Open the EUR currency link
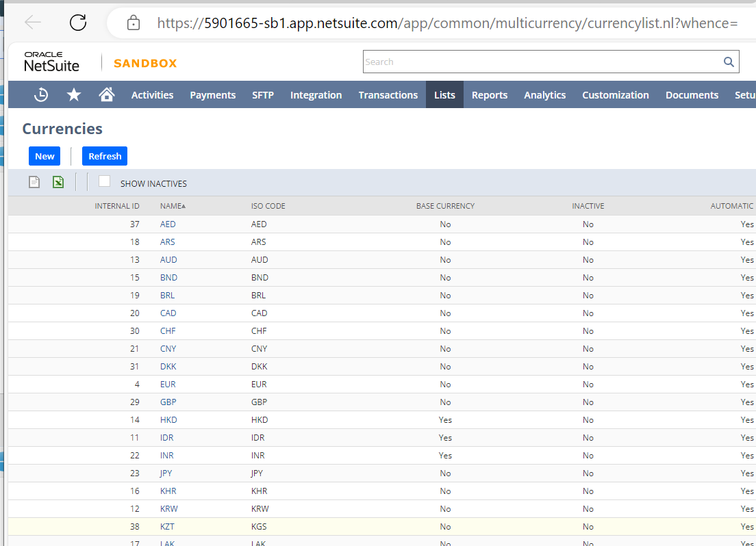The width and height of the screenshot is (756, 546). pyautogui.click(x=168, y=385)
